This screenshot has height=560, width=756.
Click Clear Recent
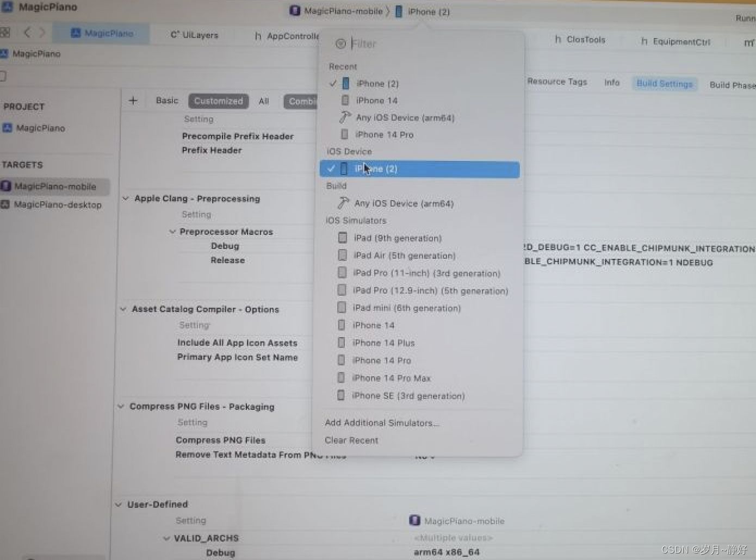[351, 440]
